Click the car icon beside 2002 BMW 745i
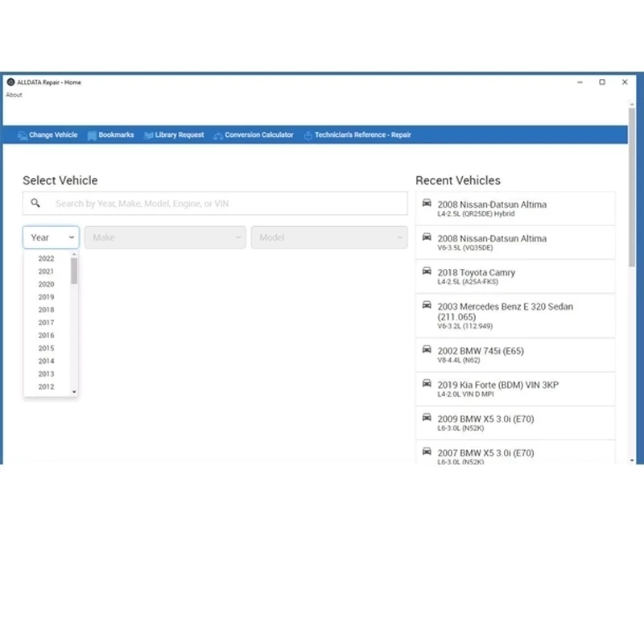Screen dimensions: 644x644 (x=427, y=349)
